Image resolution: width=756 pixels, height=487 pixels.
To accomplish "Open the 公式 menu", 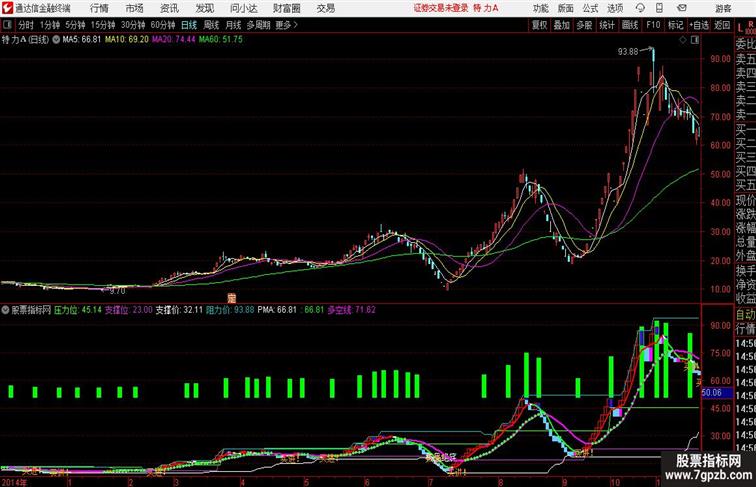I will coord(590,8).
